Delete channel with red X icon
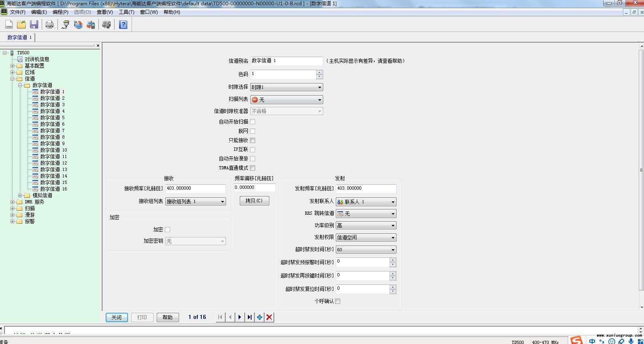This screenshot has height=344, width=644. coord(269,317)
